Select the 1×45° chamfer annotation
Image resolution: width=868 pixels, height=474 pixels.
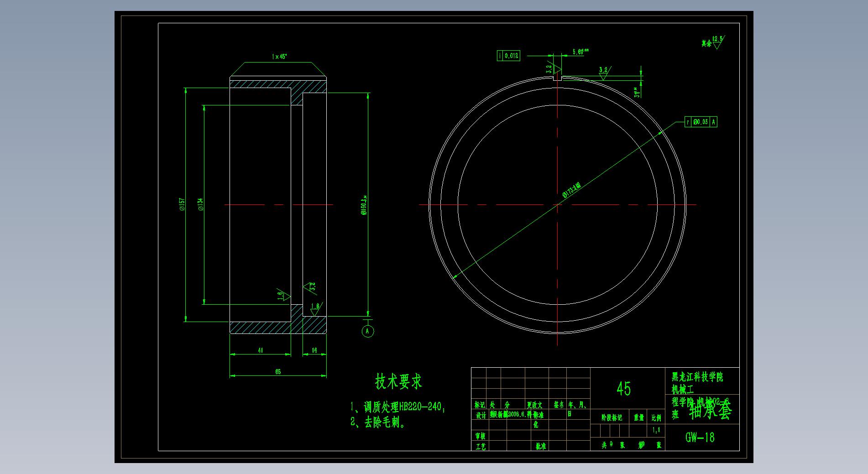tap(279, 57)
